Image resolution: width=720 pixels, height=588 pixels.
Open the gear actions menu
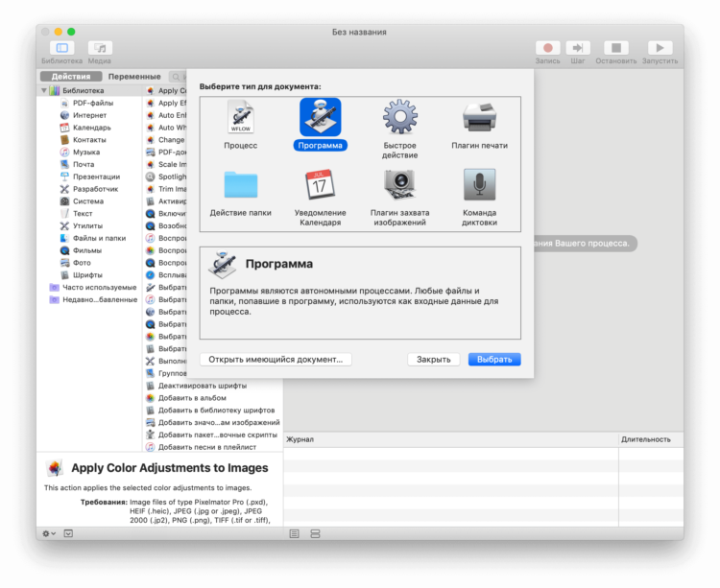(49, 533)
